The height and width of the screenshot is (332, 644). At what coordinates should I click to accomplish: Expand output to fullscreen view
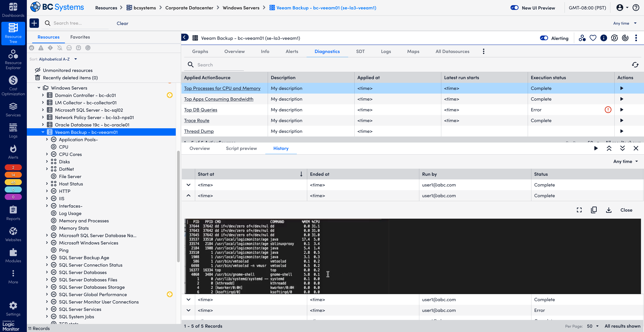pos(579,210)
